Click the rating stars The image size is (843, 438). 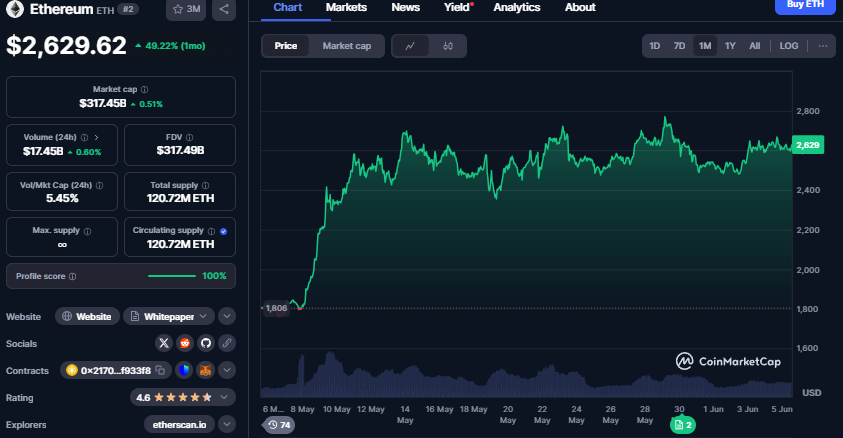point(183,398)
